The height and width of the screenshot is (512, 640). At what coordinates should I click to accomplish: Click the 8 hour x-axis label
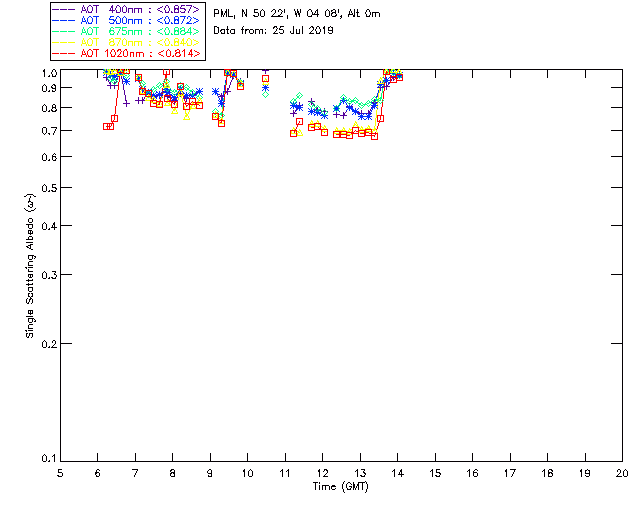[173, 473]
